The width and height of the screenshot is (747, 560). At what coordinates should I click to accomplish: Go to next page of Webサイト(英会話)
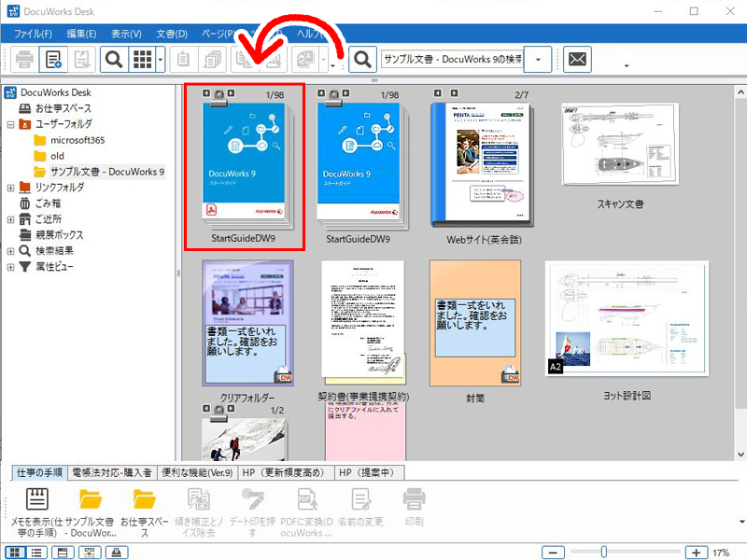point(454,93)
